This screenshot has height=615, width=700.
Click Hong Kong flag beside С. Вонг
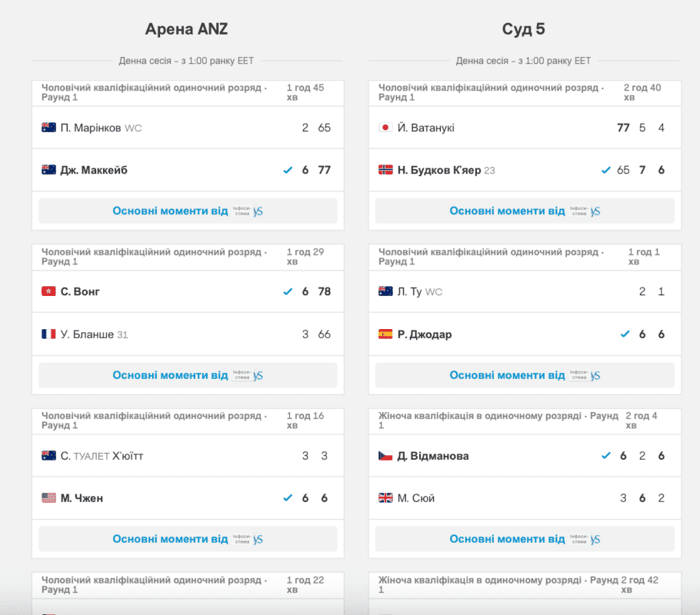[48, 291]
